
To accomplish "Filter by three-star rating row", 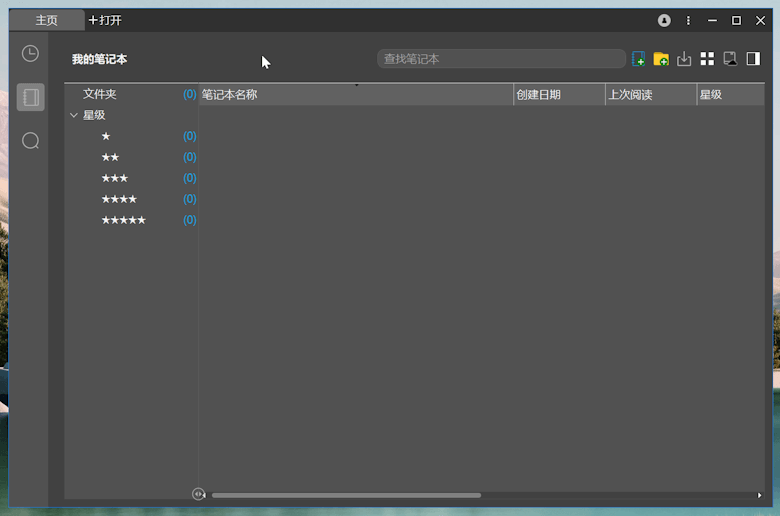I will 132,178.
